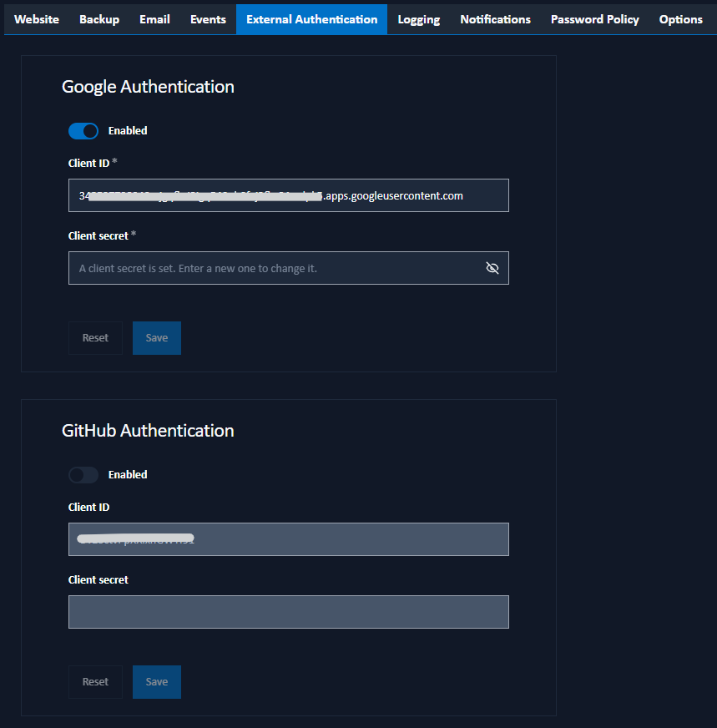The width and height of the screenshot is (717, 728).
Task: Open the Logging tab
Action: tap(419, 19)
